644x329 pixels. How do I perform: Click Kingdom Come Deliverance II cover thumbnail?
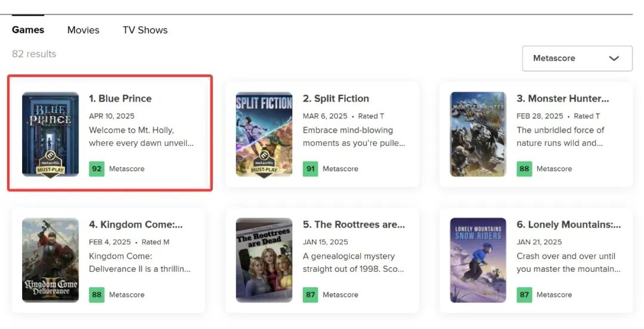[50, 260]
